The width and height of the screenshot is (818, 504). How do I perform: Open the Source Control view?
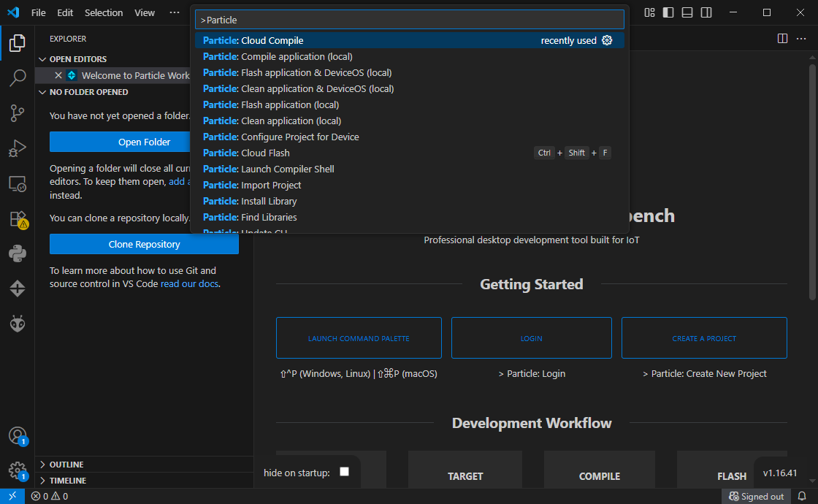(18, 113)
